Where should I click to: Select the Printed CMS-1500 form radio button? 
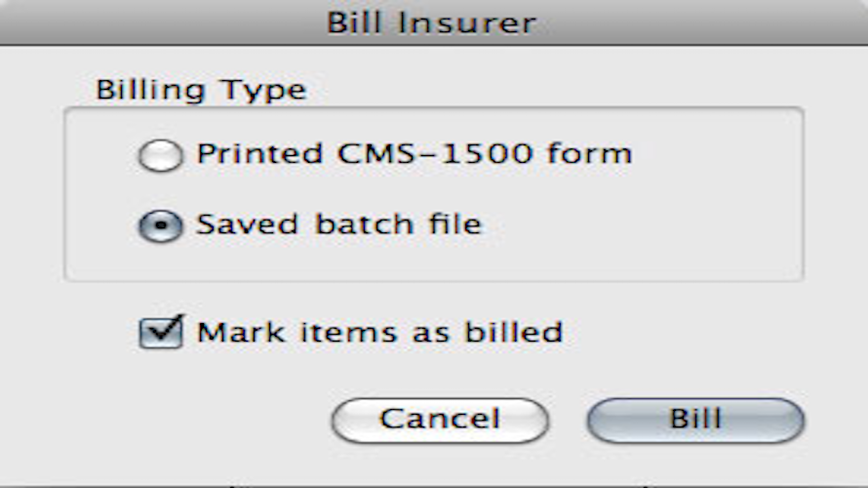(x=161, y=154)
